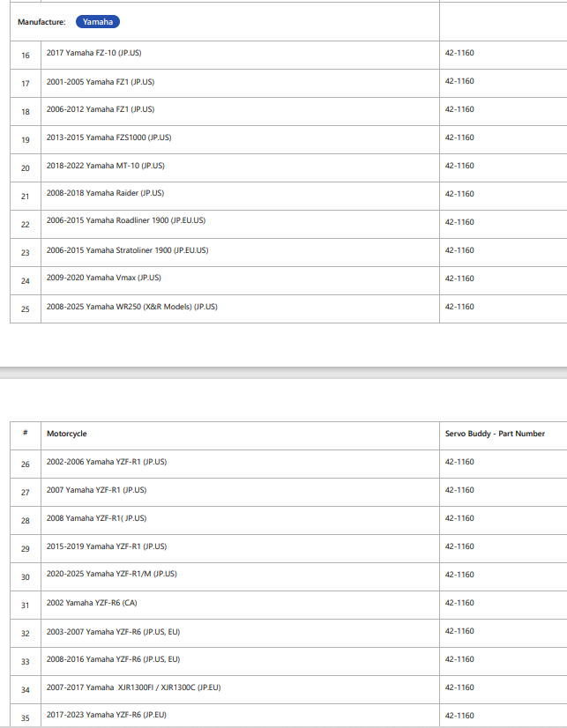
Task: Click part number 42-1160 for 2017-2023 YZF-R6
Action: coord(459,716)
